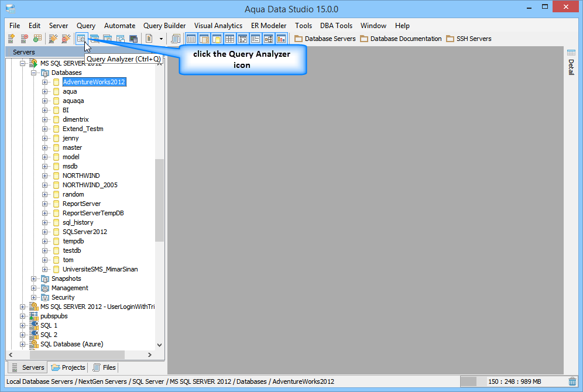Image resolution: width=583 pixels, height=392 pixels.
Task: Expand the master database node
Action: [44, 148]
